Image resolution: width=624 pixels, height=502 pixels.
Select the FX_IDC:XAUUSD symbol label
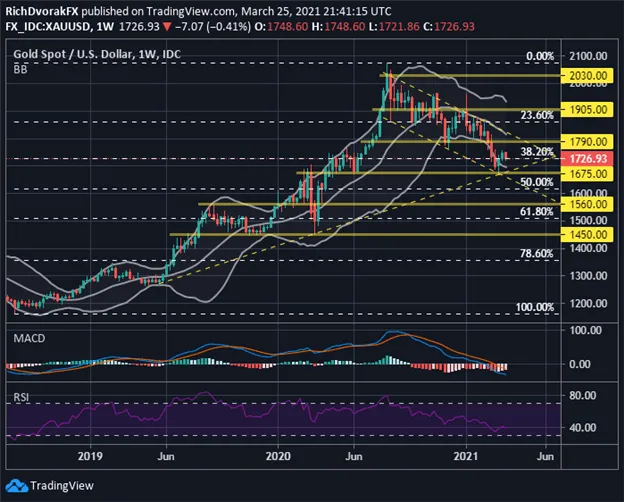click(48, 27)
